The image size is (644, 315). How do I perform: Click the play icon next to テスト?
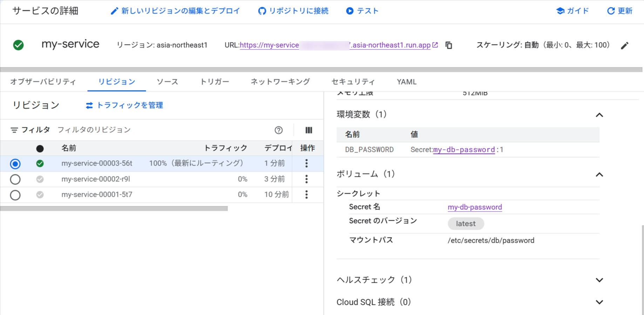350,11
